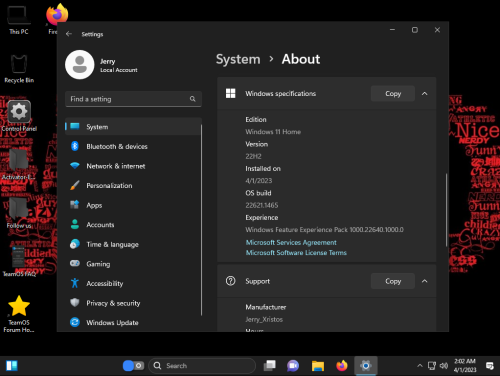This screenshot has height=376, width=500.
Task: Select Apps in the sidebar
Action: 133,205
